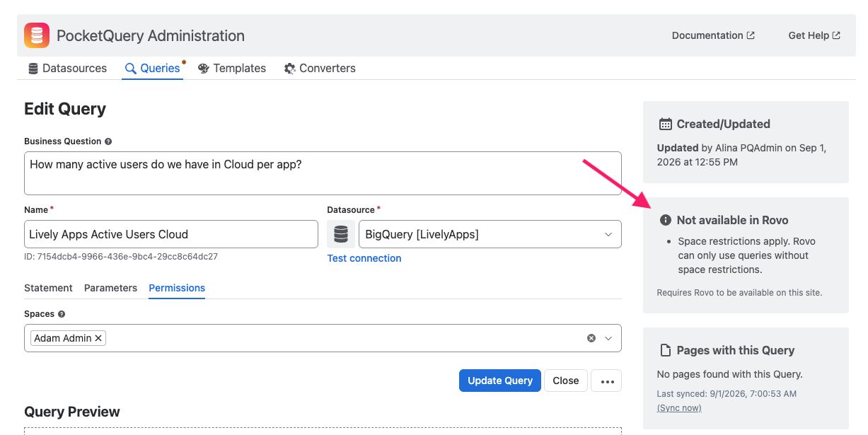
Task: Expand the Spaces dropdown chevron
Action: coord(608,338)
